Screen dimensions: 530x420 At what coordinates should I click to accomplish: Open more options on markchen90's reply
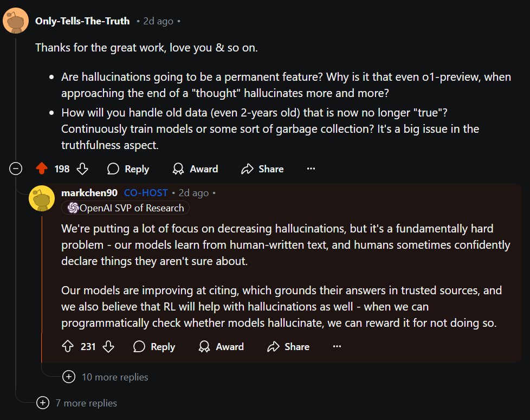(x=337, y=347)
